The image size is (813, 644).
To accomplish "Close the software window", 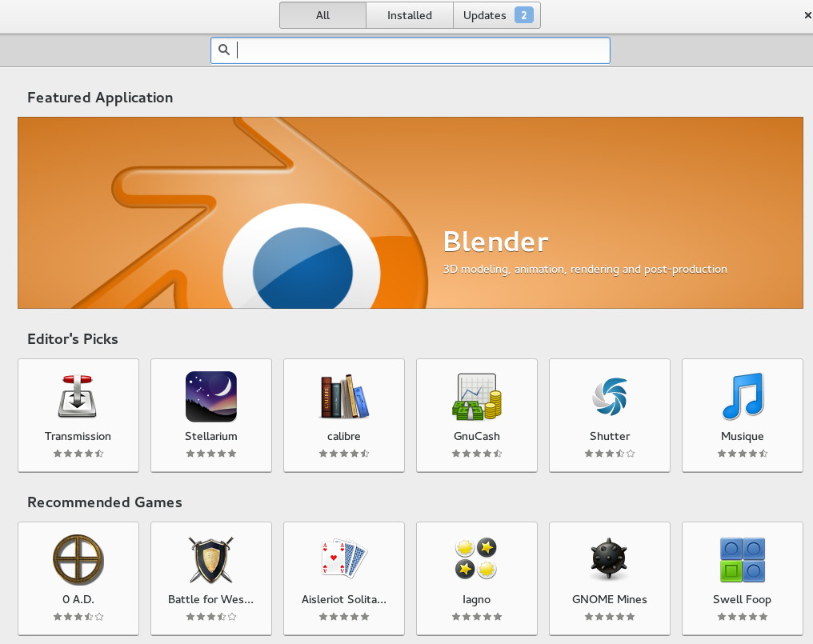I will [x=808, y=15].
